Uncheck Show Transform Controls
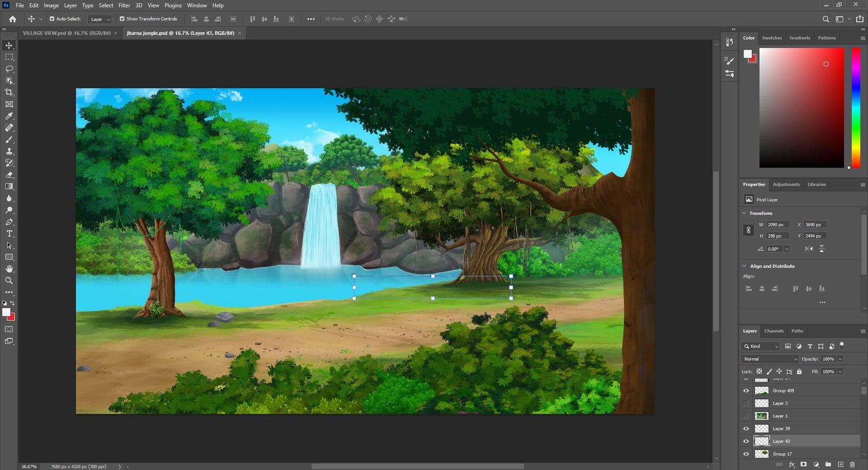Viewport: 868px width, 470px height. [122, 19]
